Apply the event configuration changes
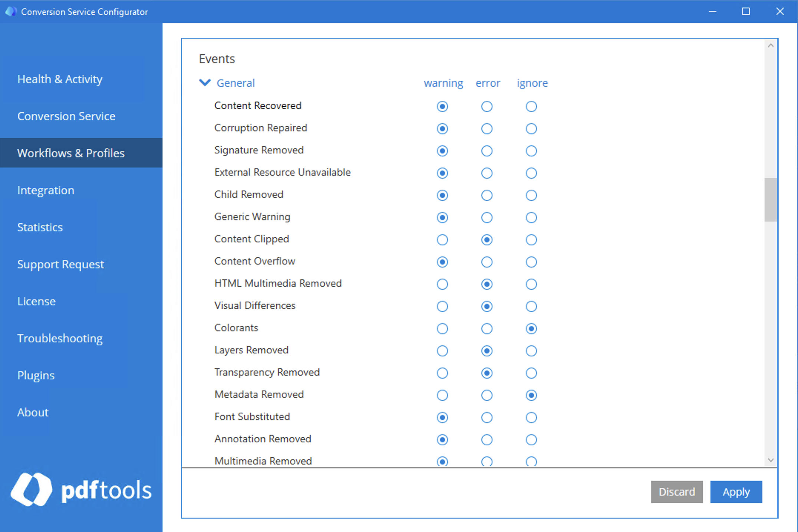The image size is (798, 532). [736, 492]
